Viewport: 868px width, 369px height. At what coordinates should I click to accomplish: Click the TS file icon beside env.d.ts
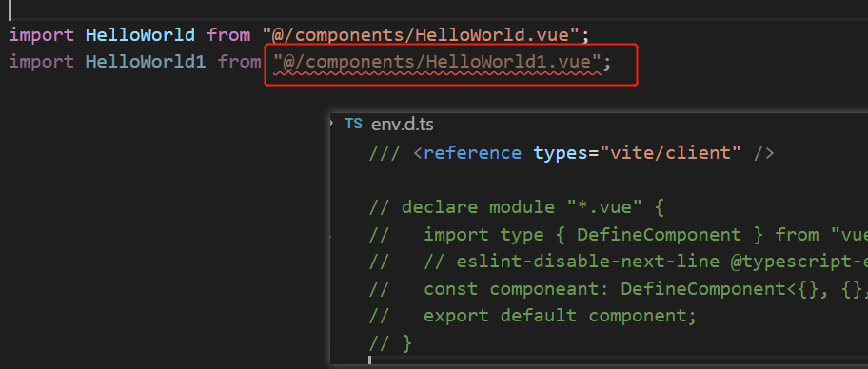coord(354,124)
